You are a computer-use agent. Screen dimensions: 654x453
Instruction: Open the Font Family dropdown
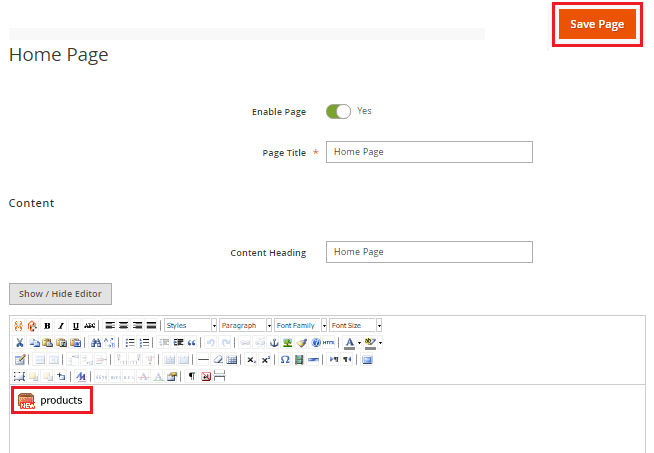click(300, 326)
